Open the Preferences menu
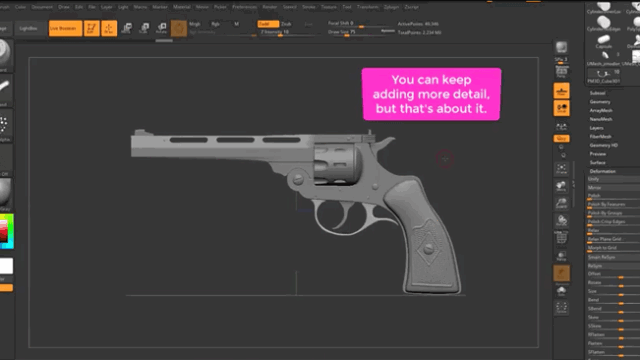 tap(244, 7)
